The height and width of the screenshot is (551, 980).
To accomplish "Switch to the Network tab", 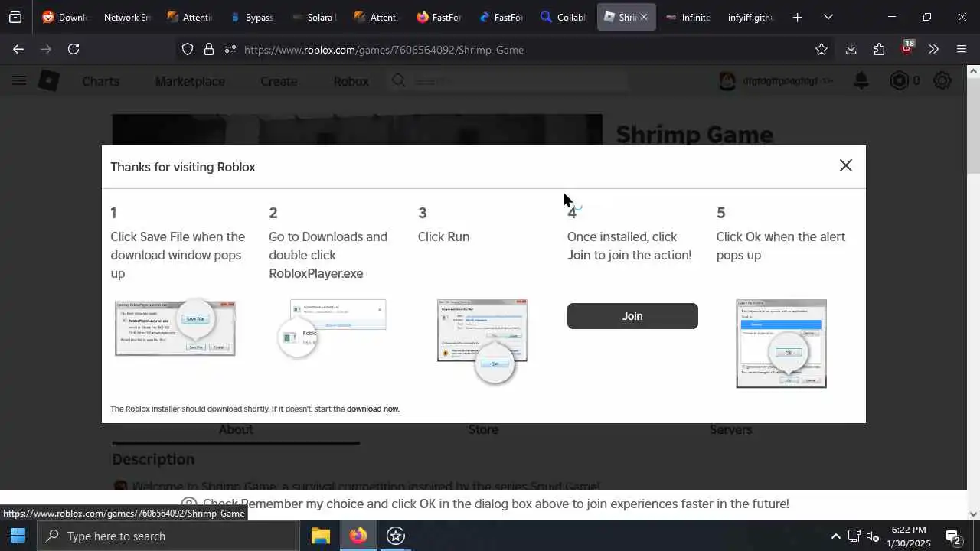I will tap(126, 17).
